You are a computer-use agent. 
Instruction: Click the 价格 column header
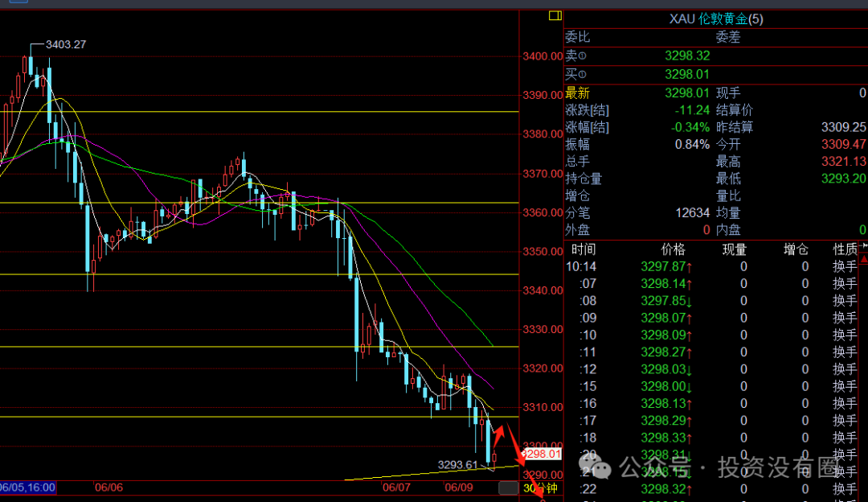pyautogui.click(x=674, y=249)
